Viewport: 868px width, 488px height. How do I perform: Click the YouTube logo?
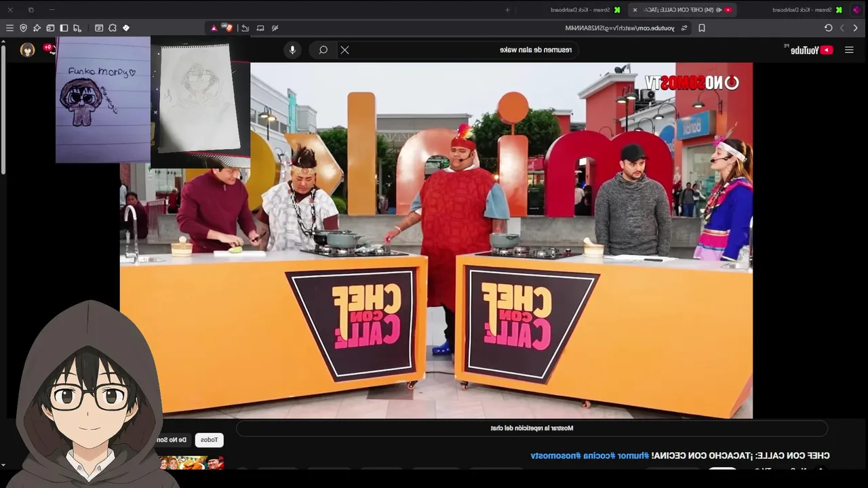(x=812, y=49)
